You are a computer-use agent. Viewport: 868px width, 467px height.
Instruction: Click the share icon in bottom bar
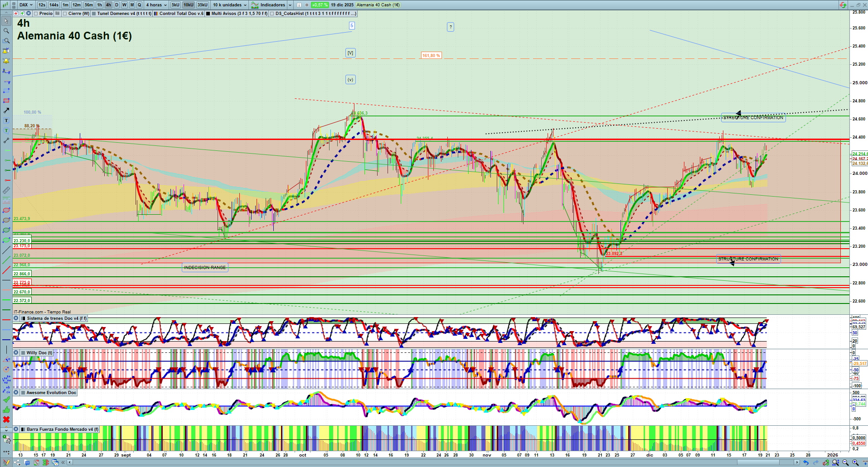click(17, 462)
